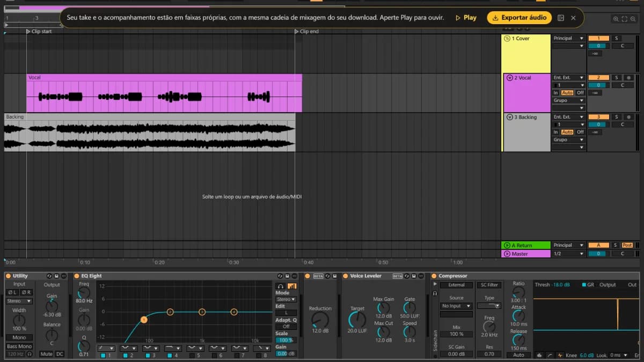Select EQ band point 1 on the curve
This screenshot has height=362, width=644.
(144, 320)
